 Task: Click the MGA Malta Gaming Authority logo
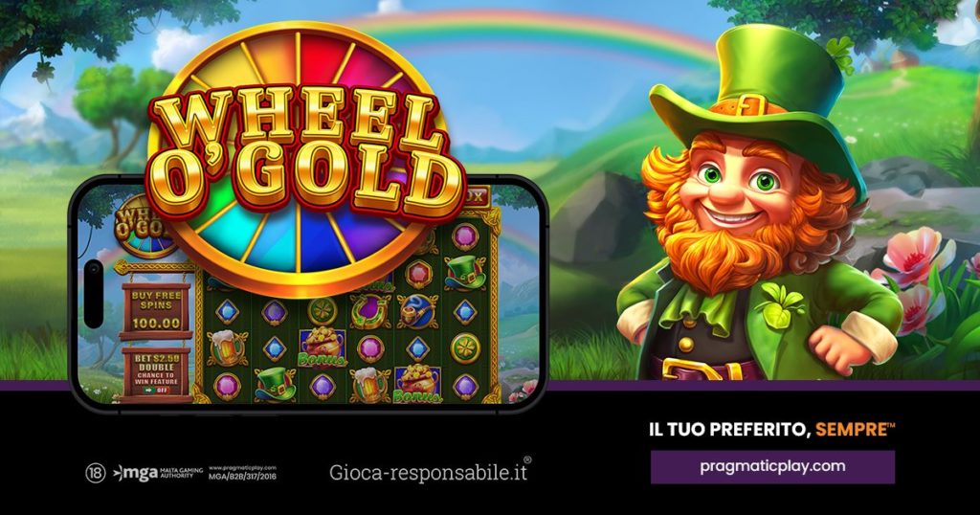coord(158,473)
